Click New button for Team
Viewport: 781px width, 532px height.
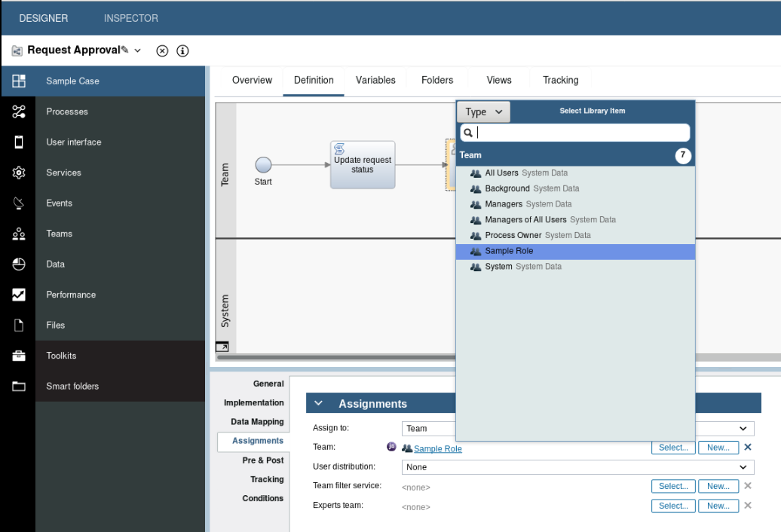click(718, 448)
